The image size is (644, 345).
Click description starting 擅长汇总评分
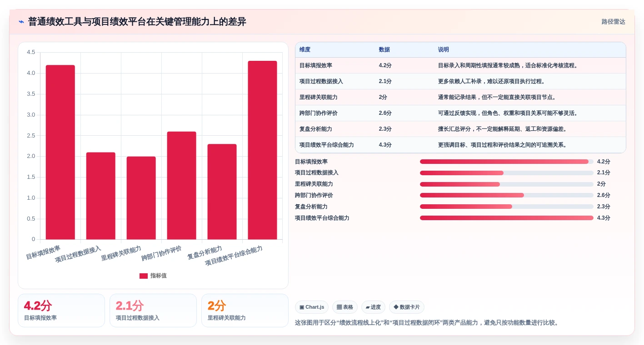coord(503,129)
